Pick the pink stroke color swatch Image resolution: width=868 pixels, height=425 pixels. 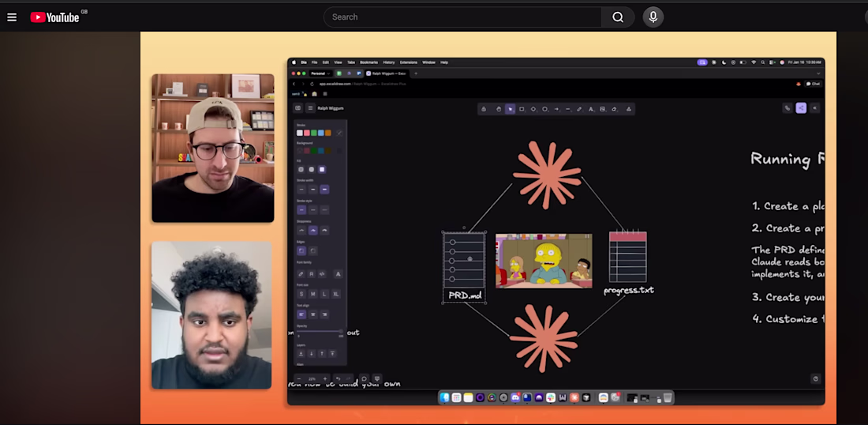pyautogui.click(x=307, y=133)
